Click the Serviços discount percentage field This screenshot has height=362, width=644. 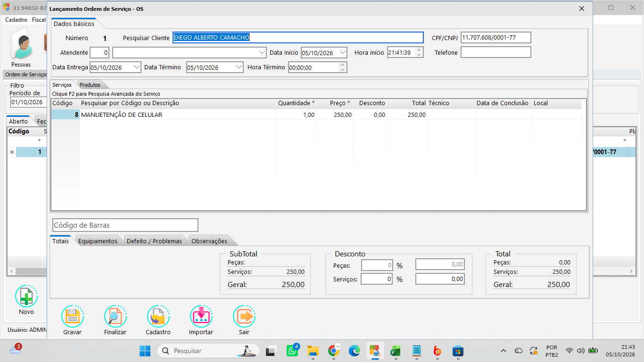pyautogui.click(x=377, y=279)
